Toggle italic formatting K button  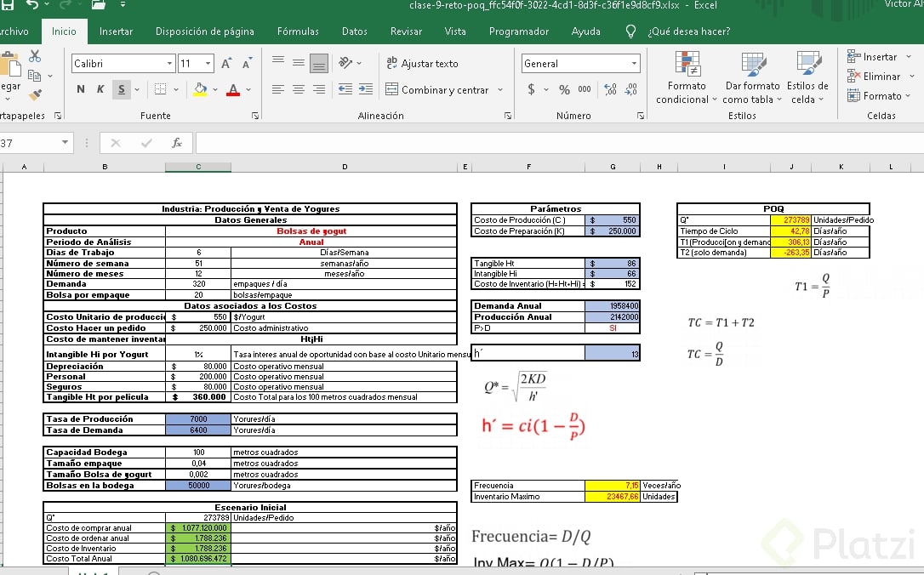(100, 89)
